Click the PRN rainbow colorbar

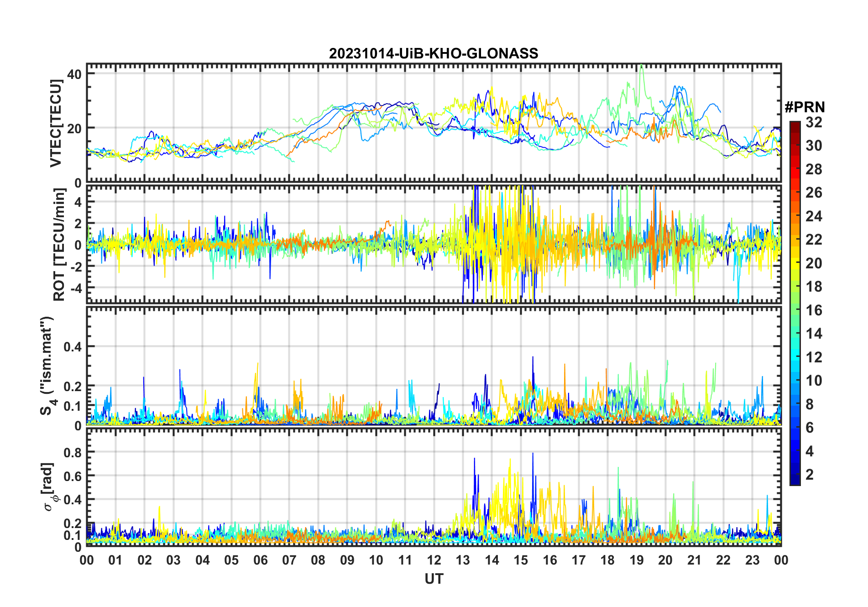[x=795, y=303]
